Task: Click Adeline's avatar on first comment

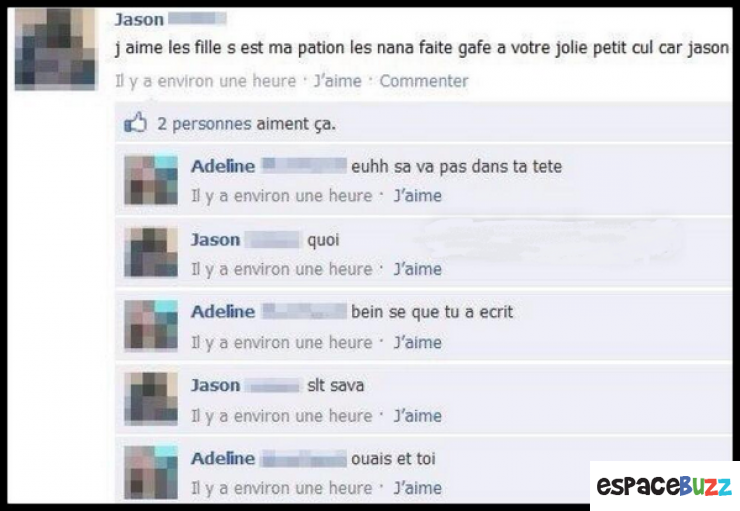Action: (x=151, y=180)
